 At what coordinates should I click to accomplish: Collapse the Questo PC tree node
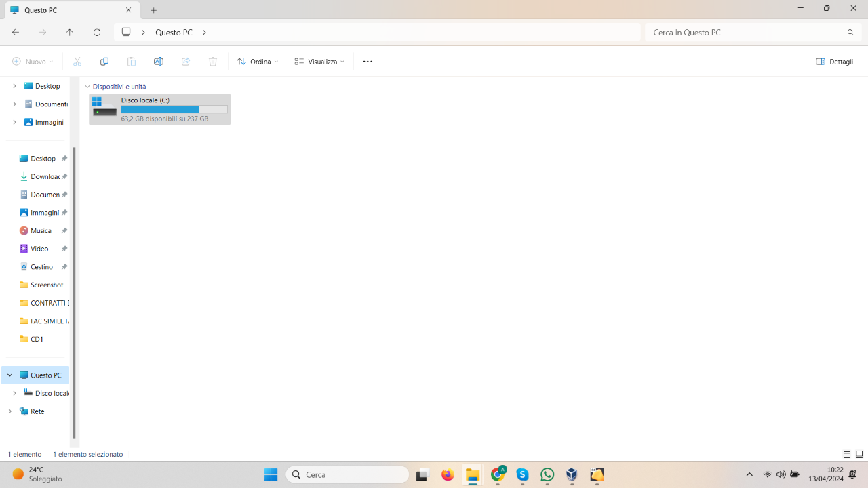[x=9, y=375]
